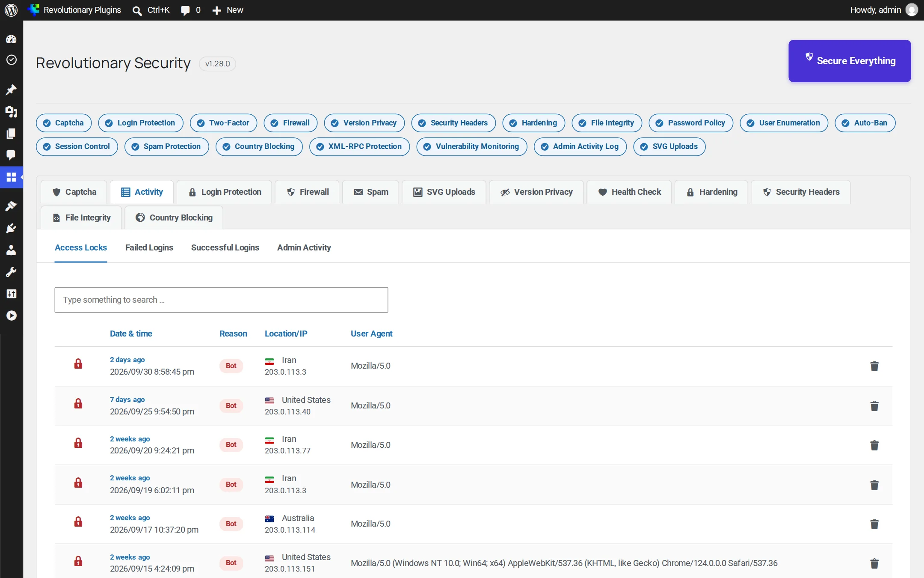
Task: Open the Media sidebar icon
Action: pos(11,112)
